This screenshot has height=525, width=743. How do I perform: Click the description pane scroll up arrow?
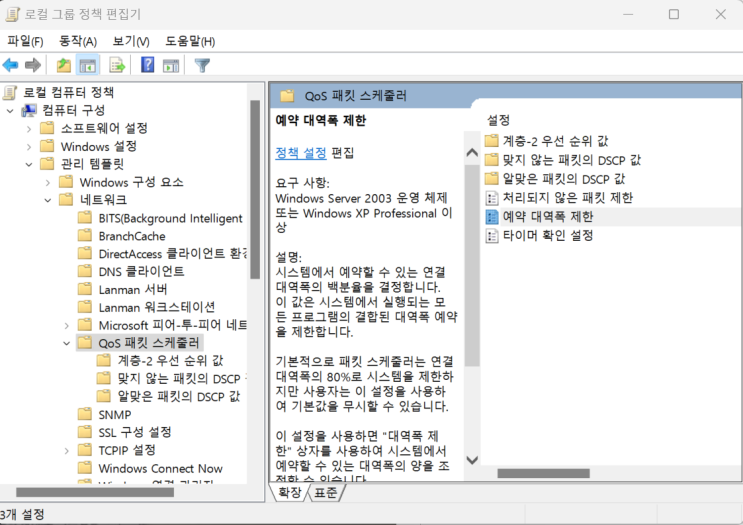(x=472, y=153)
